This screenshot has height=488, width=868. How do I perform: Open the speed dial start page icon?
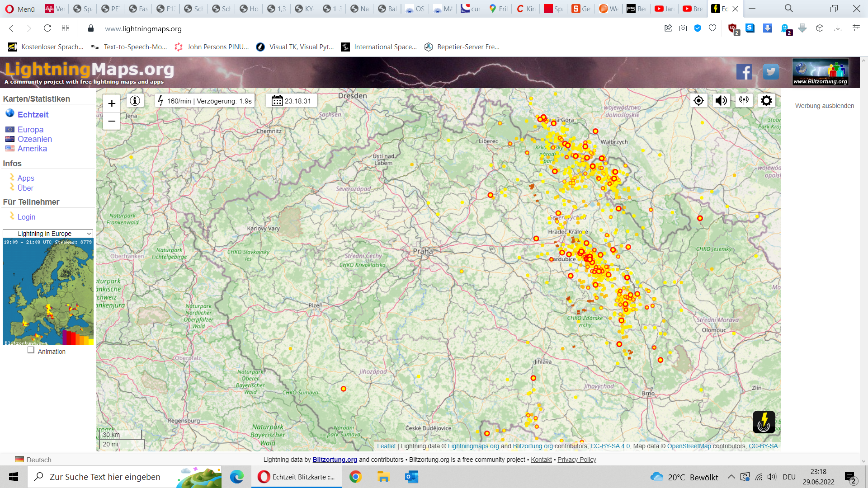[66, 28]
